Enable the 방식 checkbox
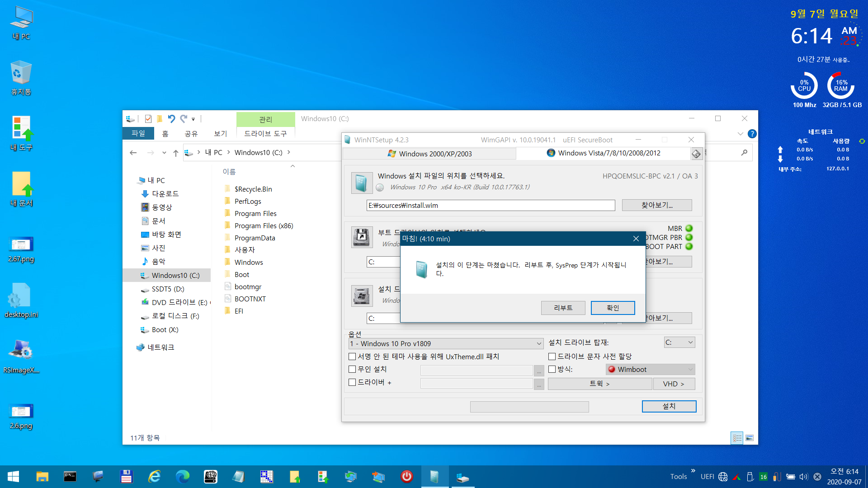The image size is (868, 488). (552, 369)
